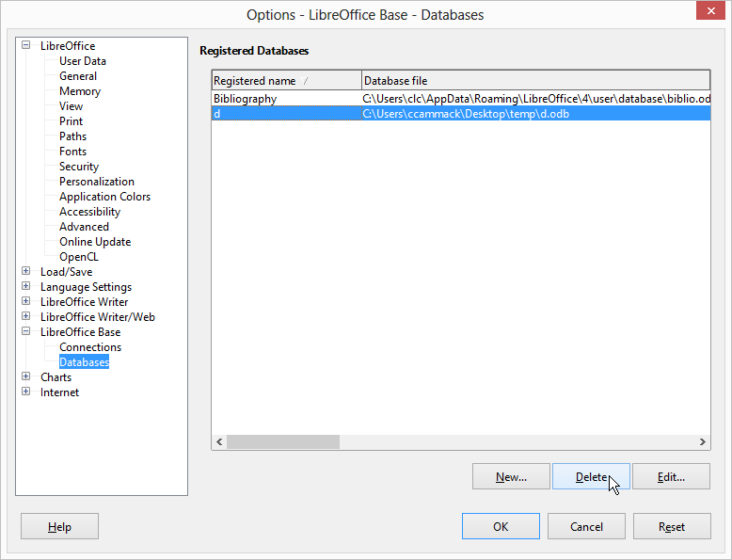Expand the Charts tree node

tap(26, 376)
